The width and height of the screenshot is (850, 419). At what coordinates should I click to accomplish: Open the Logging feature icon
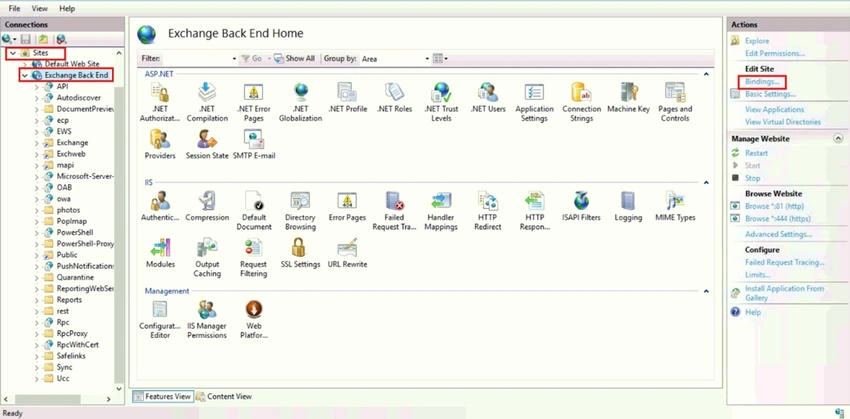coord(628,201)
